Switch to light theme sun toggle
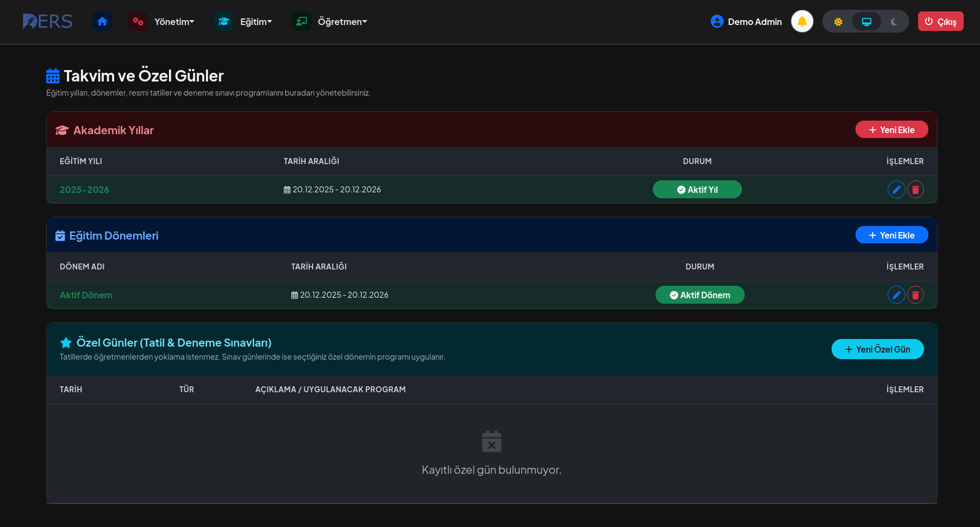 (838, 22)
